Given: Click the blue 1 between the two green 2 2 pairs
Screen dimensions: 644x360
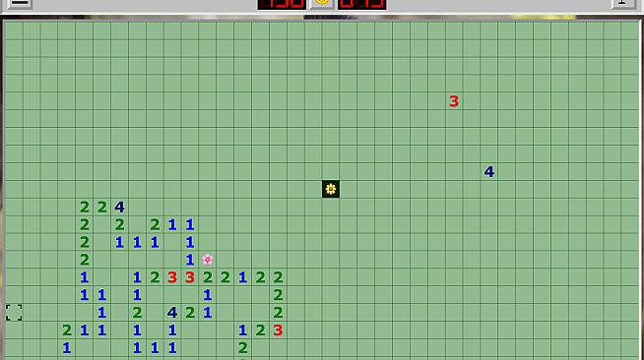Looking at the screenshot, I should (x=243, y=277).
